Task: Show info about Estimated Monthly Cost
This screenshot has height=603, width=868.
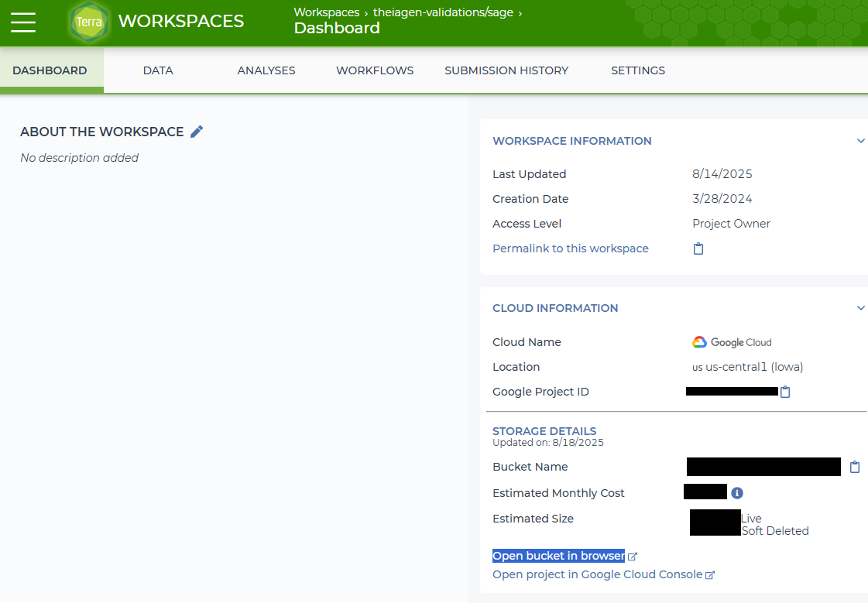Action: coord(737,493)
